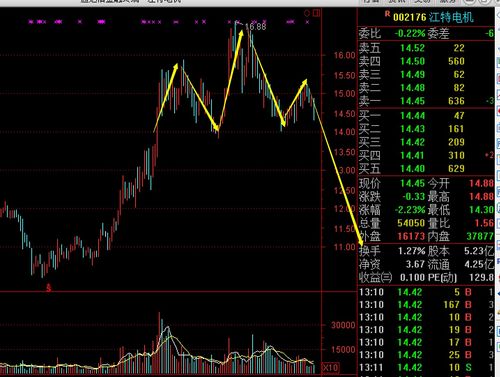
Task: Click the red split-panel icon at chart corner
Action: click(316, 14)
